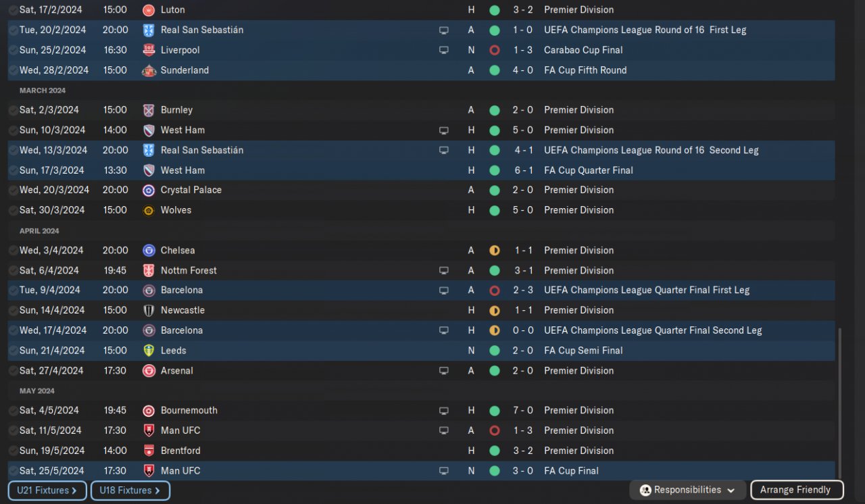Click the Wolves club badge icon

coord(149,211)
